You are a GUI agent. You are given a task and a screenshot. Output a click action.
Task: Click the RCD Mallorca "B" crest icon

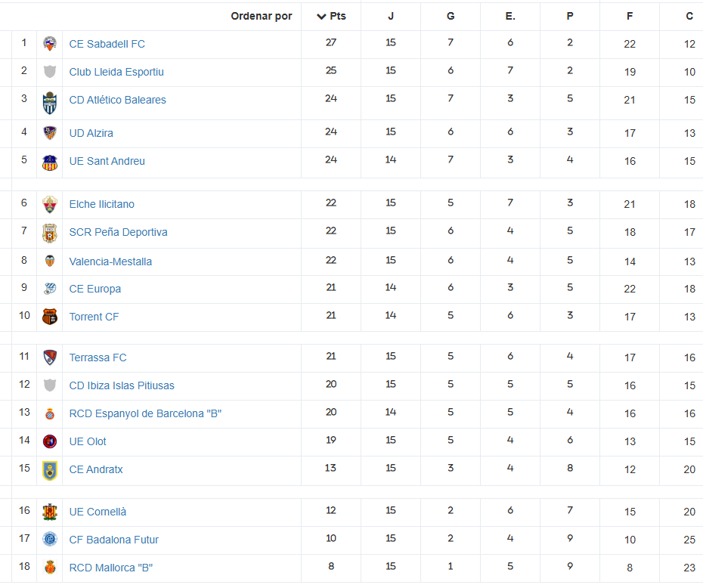(50, 568)
